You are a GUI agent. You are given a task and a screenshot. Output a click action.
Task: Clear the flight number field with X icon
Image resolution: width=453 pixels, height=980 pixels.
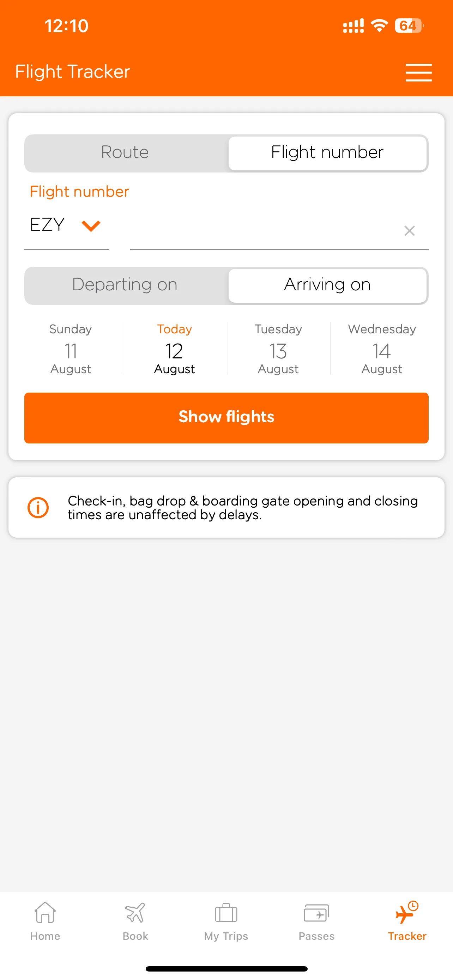click(409, 231)
